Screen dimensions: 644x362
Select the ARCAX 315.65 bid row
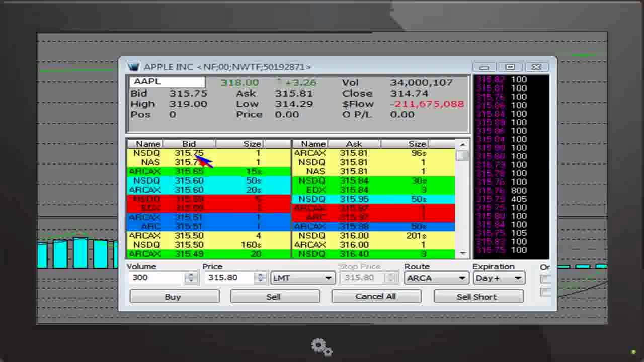click(208, 171)
